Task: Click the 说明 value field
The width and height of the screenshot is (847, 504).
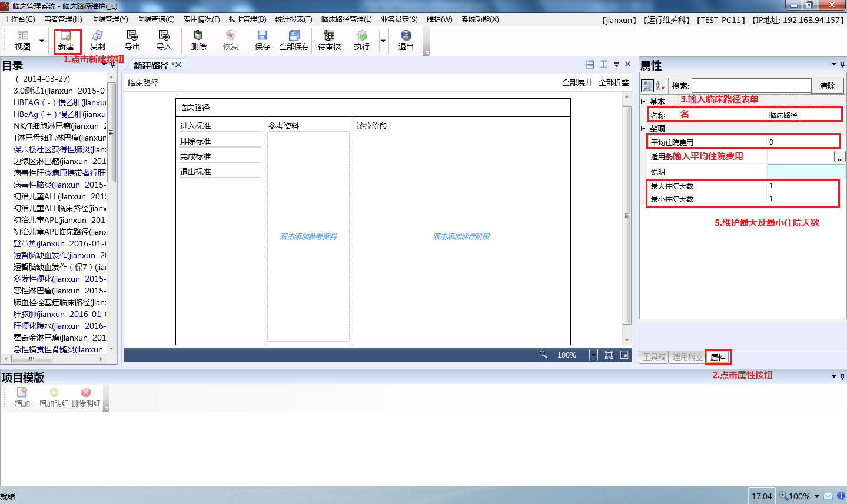Action: click(806, 171)
